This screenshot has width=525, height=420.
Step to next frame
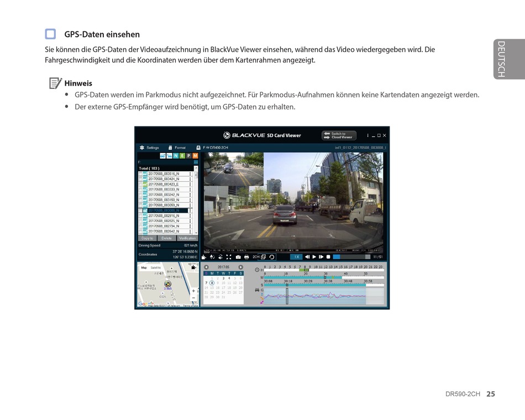tap(321, 257)
